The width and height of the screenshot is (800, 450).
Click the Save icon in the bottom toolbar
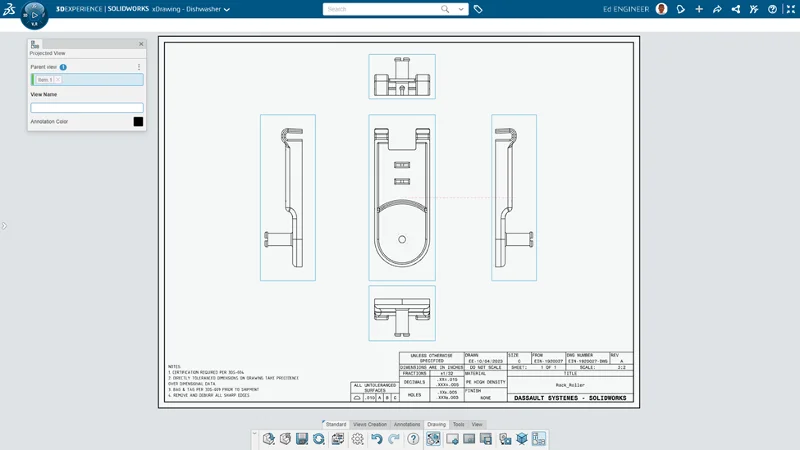coord(302,439)
